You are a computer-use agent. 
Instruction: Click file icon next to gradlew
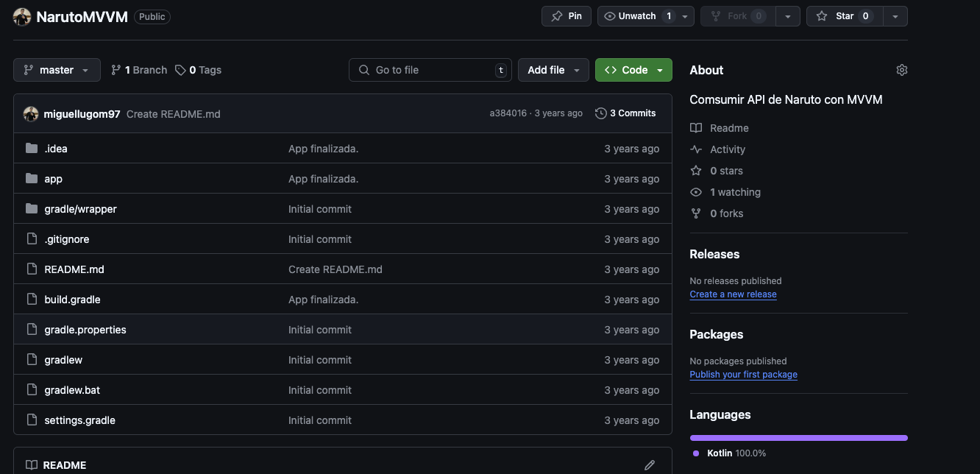pos(32,360)
